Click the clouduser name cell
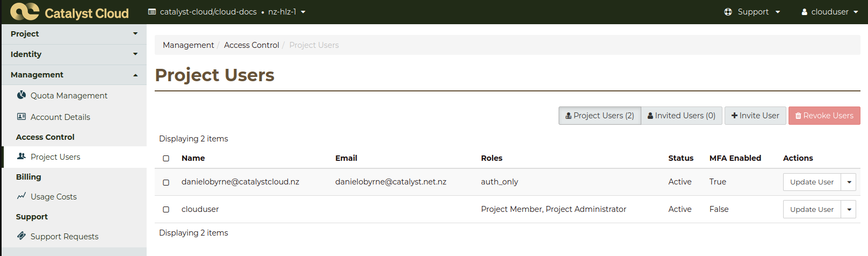868x256 pixels. point(200,209)
